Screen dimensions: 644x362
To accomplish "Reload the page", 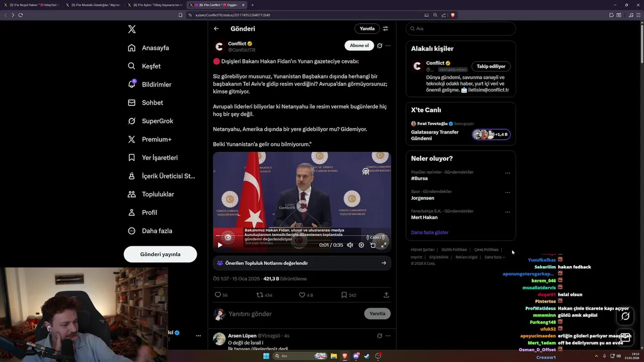I will (x=21, y=15).
